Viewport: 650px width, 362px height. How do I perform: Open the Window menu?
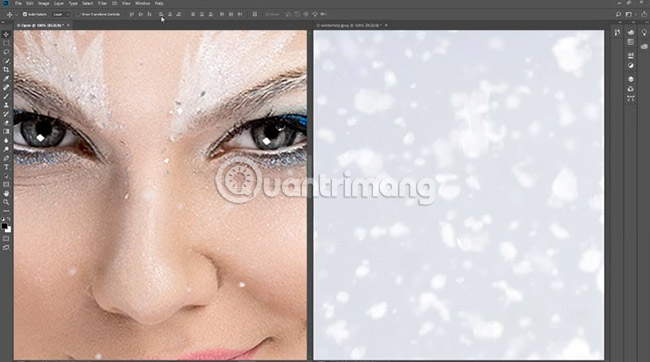(143, 3)
